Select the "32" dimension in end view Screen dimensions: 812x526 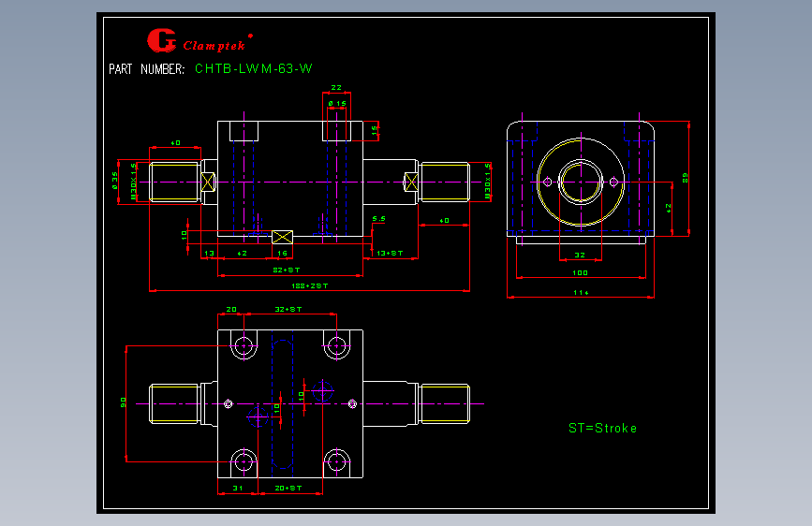(x=580, y=256)
